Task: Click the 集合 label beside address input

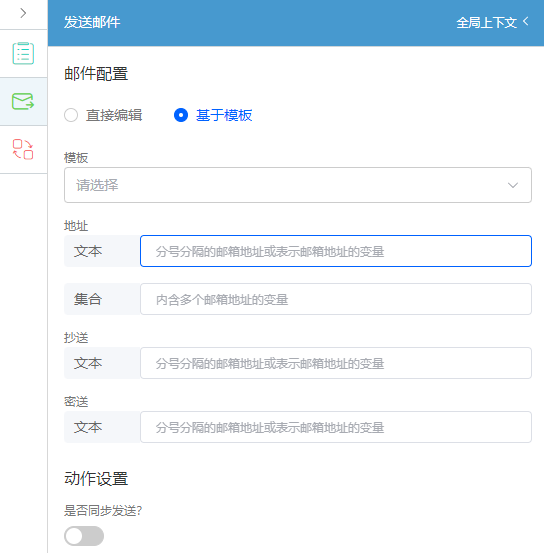Action: (x=88, y=299)
